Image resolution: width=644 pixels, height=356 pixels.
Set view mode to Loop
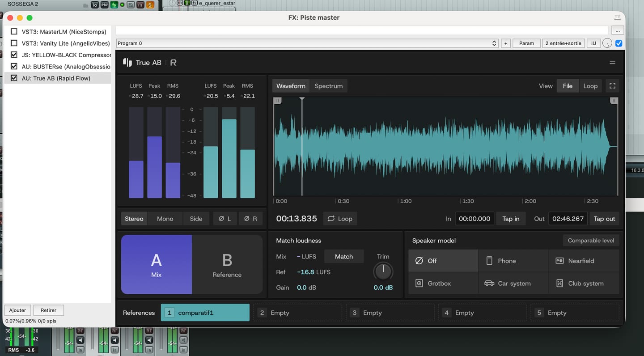pos(590,86)
